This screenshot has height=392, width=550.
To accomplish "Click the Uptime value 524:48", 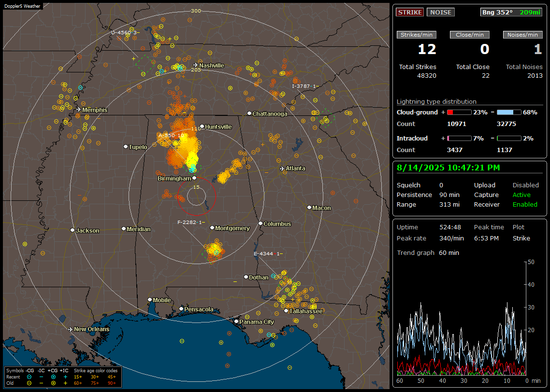I will pyautogui.click(x=450, y=227).
